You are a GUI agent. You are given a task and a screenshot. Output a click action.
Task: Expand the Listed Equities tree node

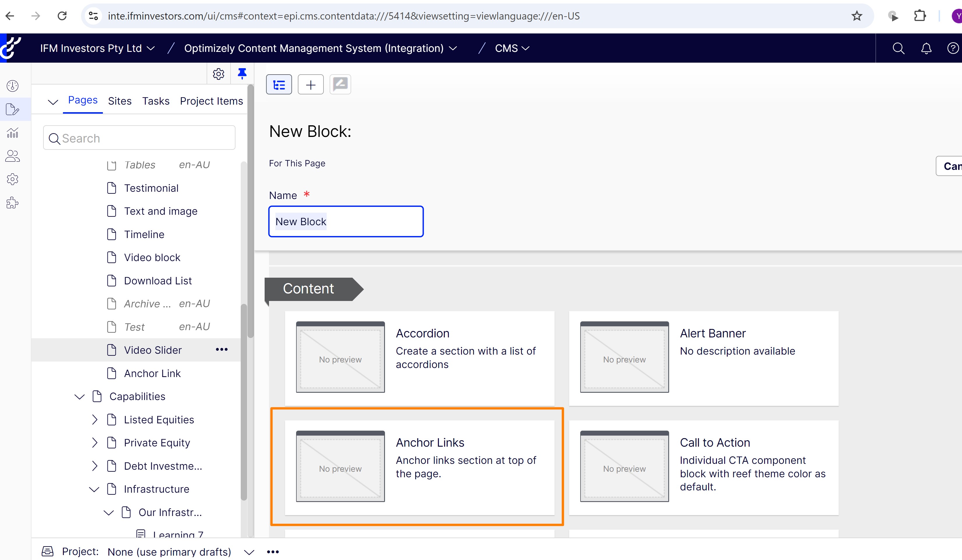click(x=95, y=420)
